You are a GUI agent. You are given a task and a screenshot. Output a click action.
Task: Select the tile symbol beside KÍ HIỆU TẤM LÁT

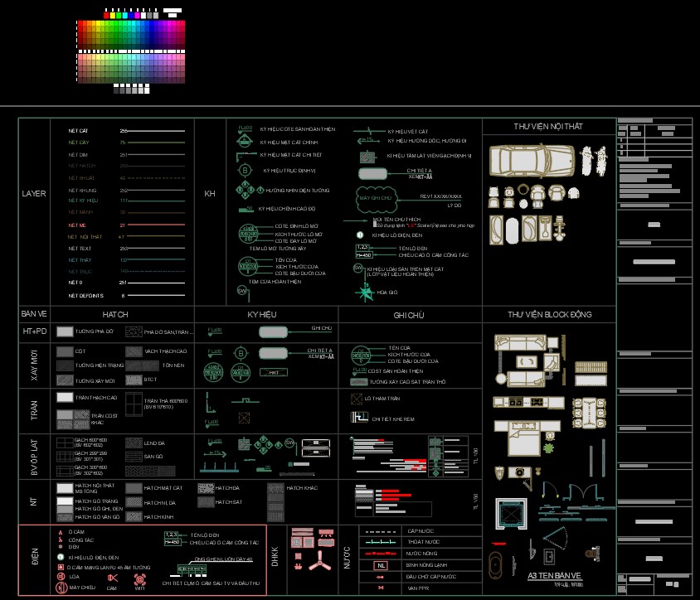(x=367, y=157)
